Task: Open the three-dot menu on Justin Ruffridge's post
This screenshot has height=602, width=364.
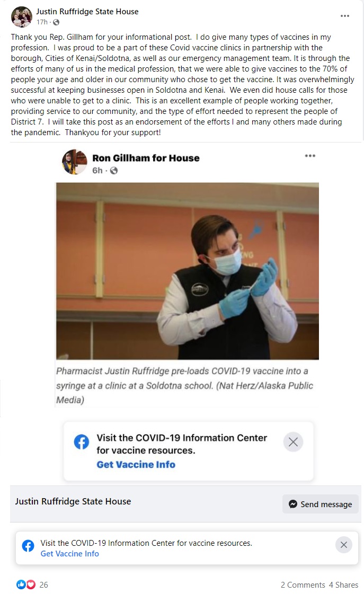Action: point(345,16)
